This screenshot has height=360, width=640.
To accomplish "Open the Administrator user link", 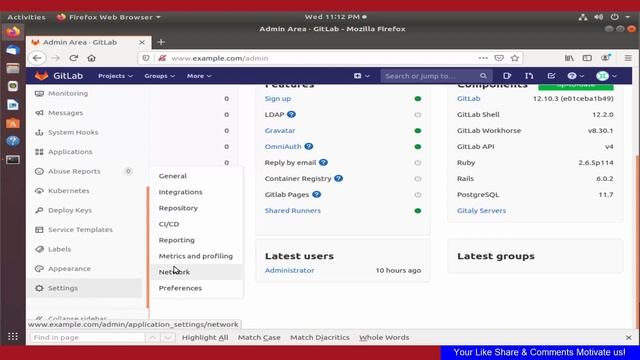I will pyautogui.click(x=289, y=270).
